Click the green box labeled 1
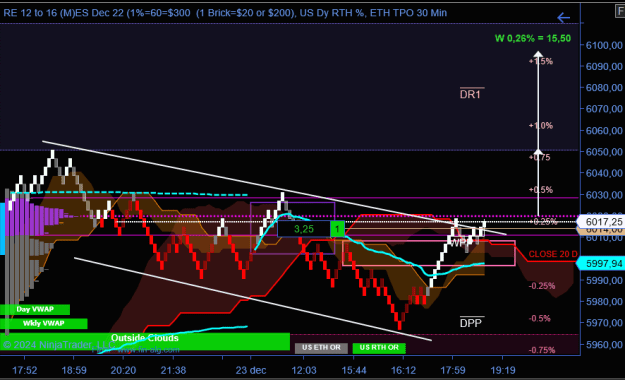Image resolution: width=625 pixels, height=380 pixels. coord(337,229)
